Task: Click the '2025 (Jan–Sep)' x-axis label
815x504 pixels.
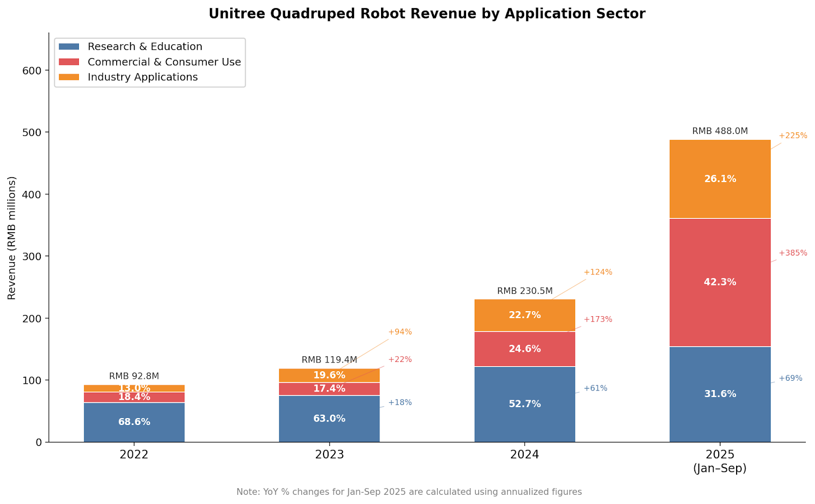Action: [x=720, y=462]
